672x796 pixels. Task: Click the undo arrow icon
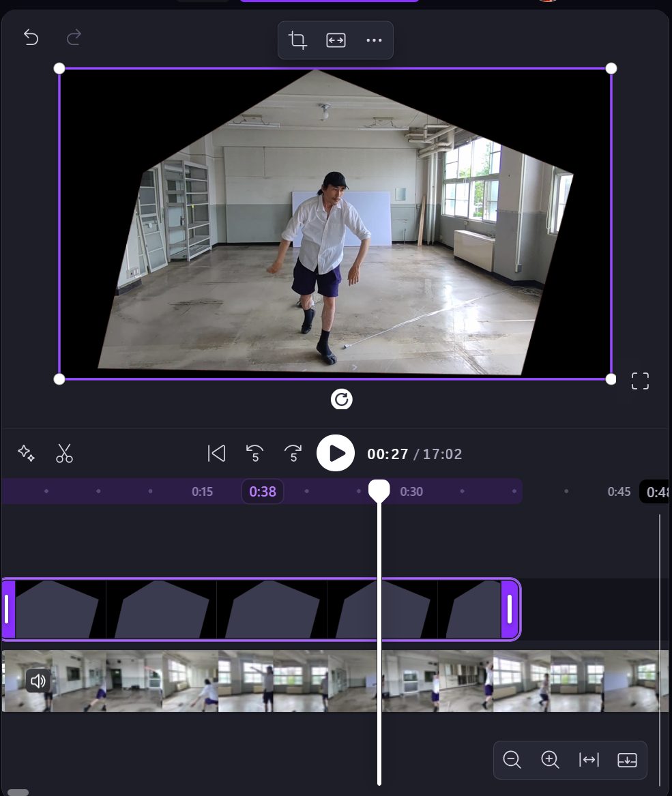(31, 38)
